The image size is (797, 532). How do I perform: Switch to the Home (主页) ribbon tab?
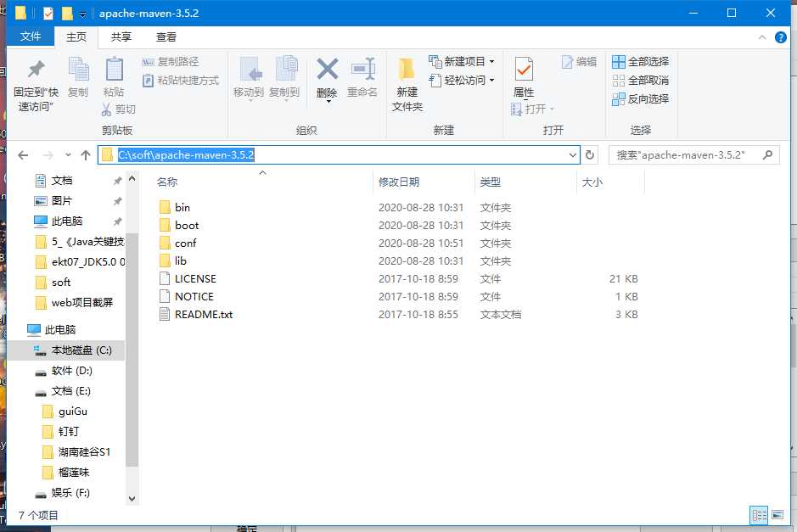point(76,36)
